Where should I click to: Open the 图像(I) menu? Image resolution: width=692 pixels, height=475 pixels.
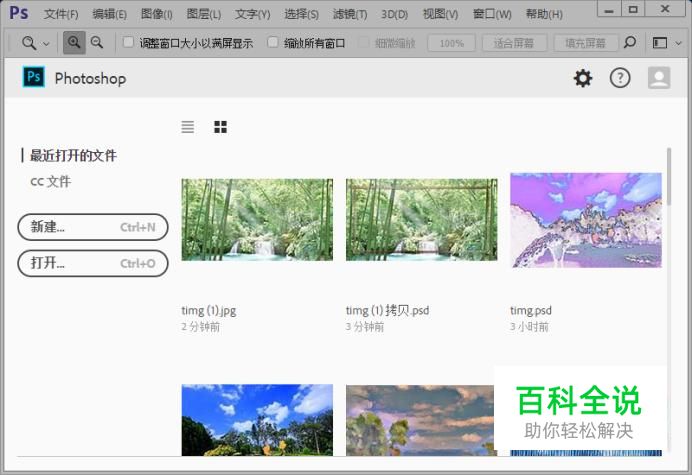[157, 15]
